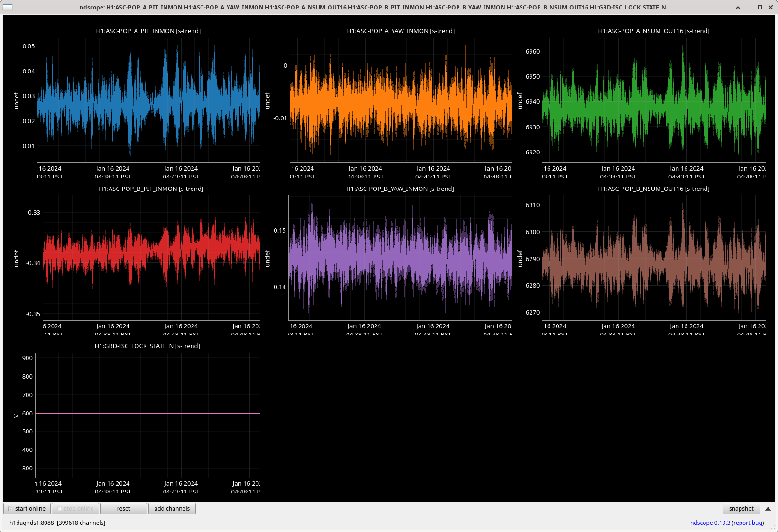This screenshot has height=532, width=778.
Task: Open the ndscope hyperlink
Action: pyautogui.click(x=701, y=523)
